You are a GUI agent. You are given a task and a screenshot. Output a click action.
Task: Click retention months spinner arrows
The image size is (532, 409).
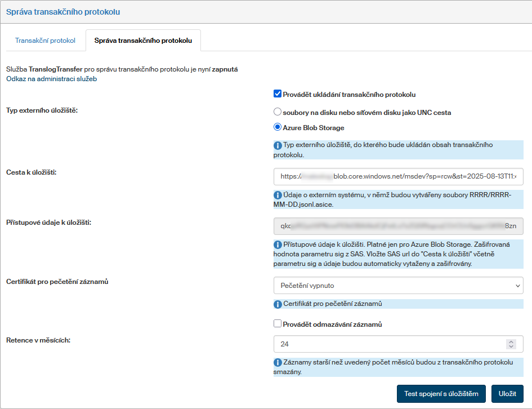pos(511,344)
